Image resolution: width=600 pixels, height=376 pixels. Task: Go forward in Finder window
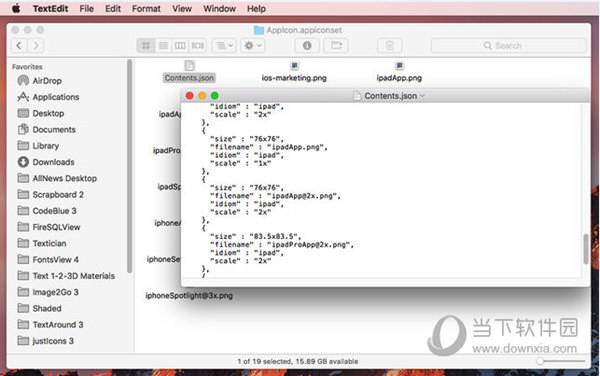[36, 46]
